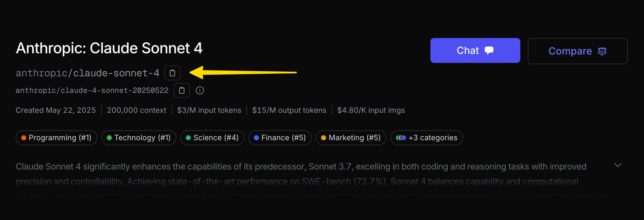
Task: Select the Technology (#1) category tag
Action: [139, 138]
